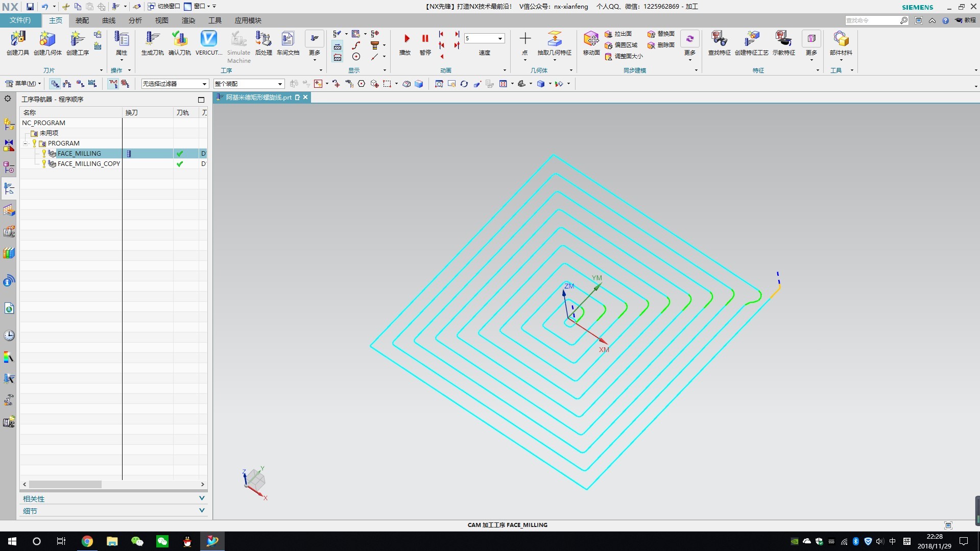Open the animation speed dropdown
Viewport: 980px width, 551px height.
point(500,38)
